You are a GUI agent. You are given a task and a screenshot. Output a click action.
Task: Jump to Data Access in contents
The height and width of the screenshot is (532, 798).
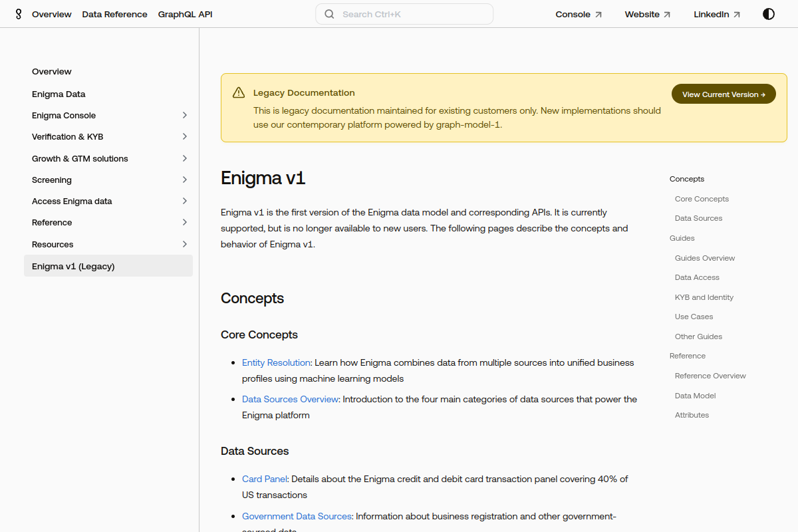click(697, 277)
